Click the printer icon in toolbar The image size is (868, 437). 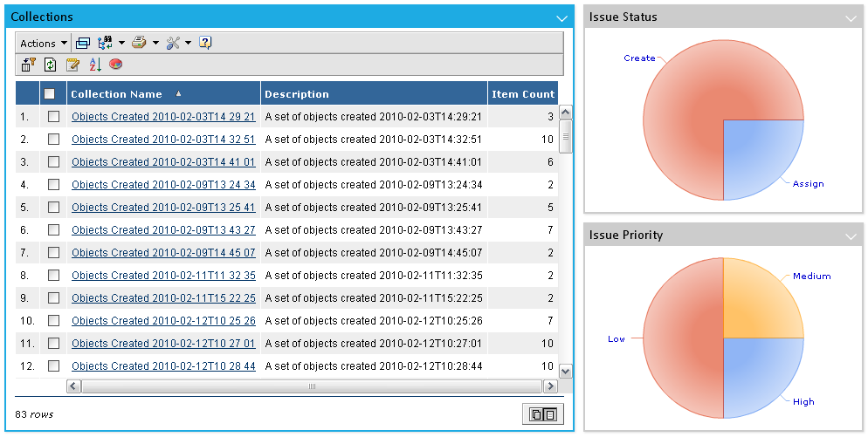pos(139,43)
